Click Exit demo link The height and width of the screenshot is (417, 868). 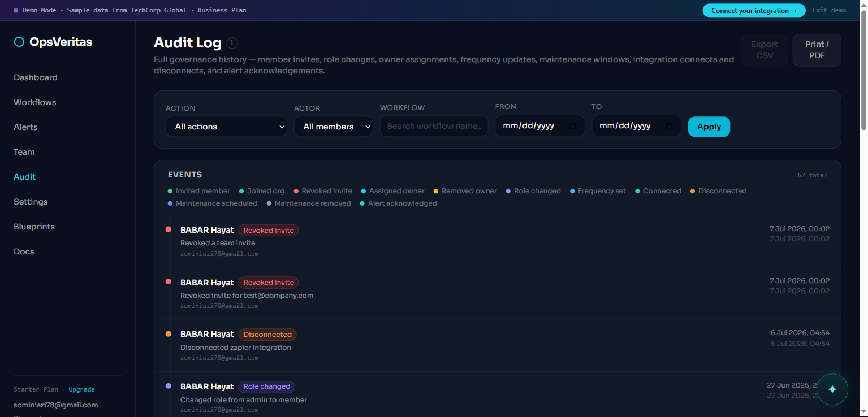(829, 10)
